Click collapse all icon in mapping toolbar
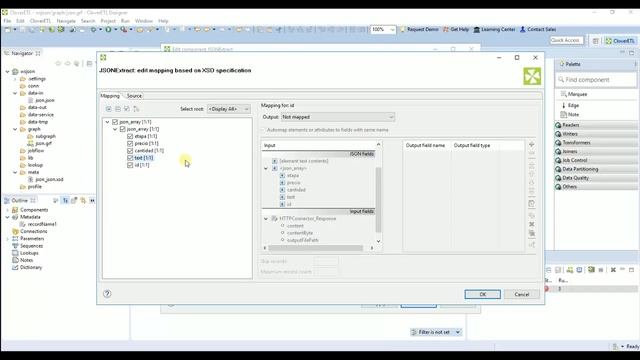The image size is (640, 360). (118, 109)
